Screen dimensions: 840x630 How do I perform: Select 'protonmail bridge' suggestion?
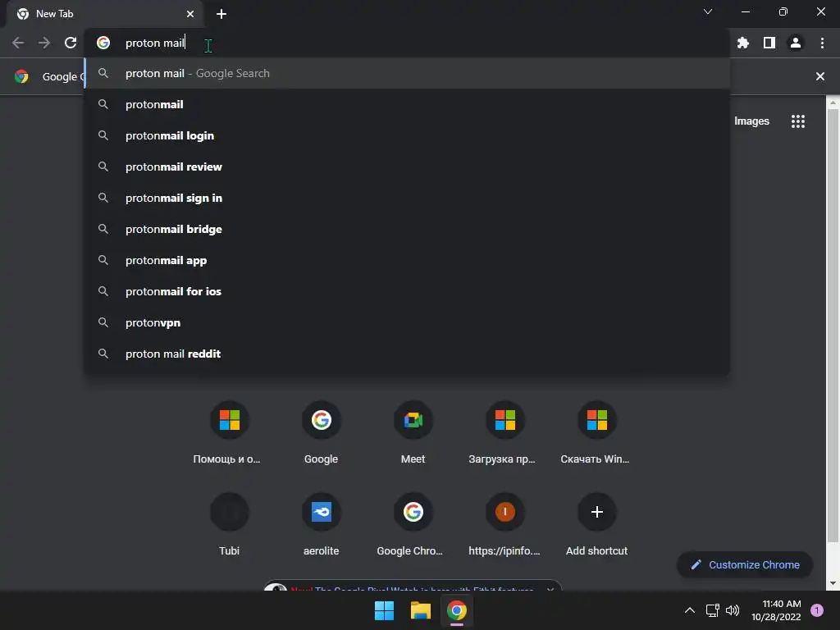407,230
